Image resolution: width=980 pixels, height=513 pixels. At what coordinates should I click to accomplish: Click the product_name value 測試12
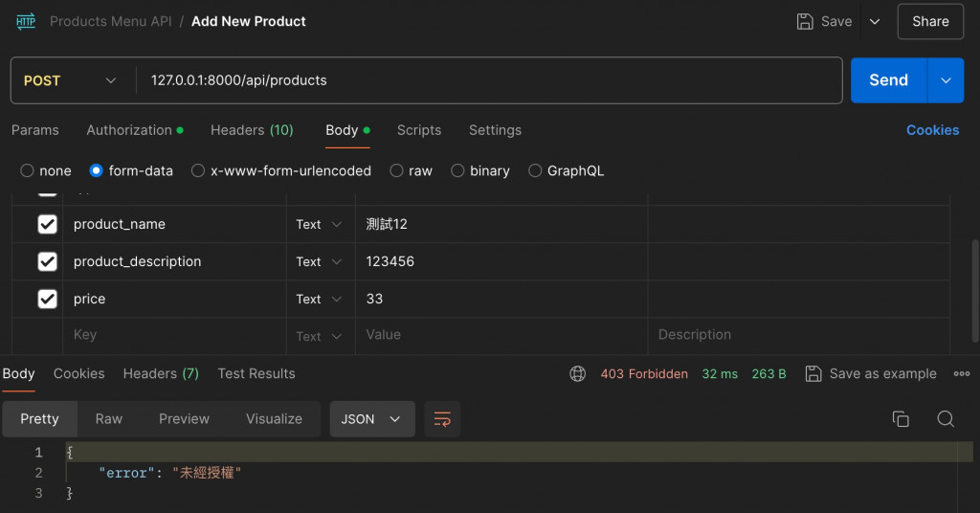click(387, 224)
